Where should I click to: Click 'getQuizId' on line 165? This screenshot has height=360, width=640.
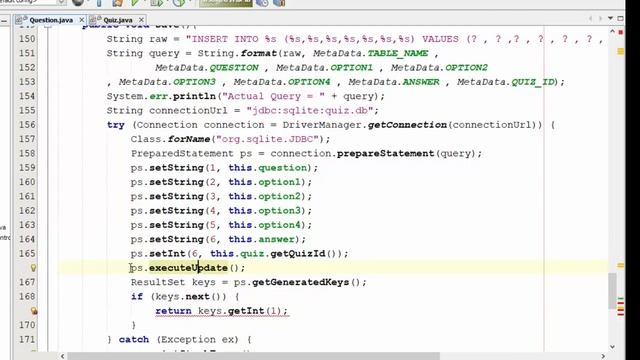point(298,253)
